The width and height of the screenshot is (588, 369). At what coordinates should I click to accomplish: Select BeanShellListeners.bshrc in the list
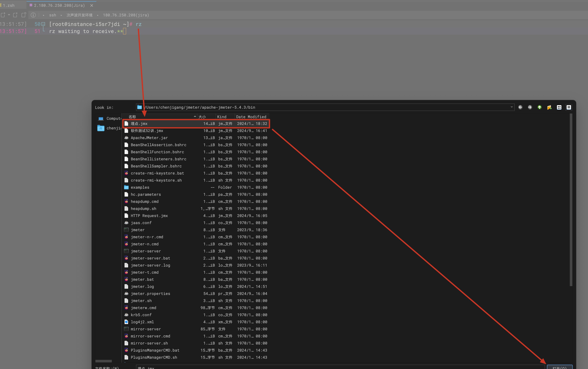tap(196, 159)
